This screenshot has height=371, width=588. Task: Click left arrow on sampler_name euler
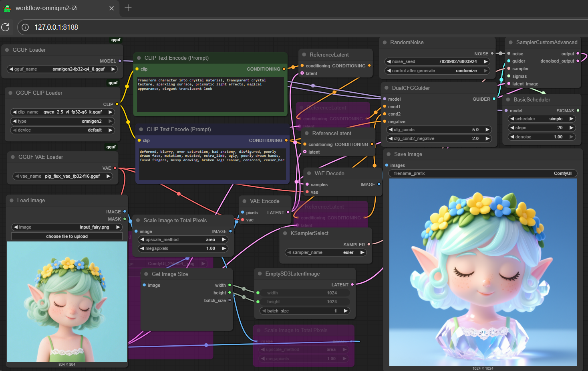(x=289, y=252)
